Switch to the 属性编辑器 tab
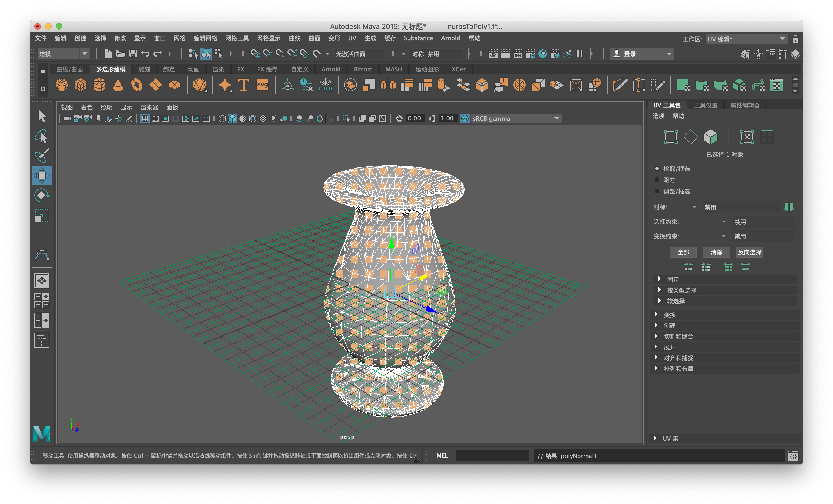The image size is (833, 504). click(x=745, y=105)
